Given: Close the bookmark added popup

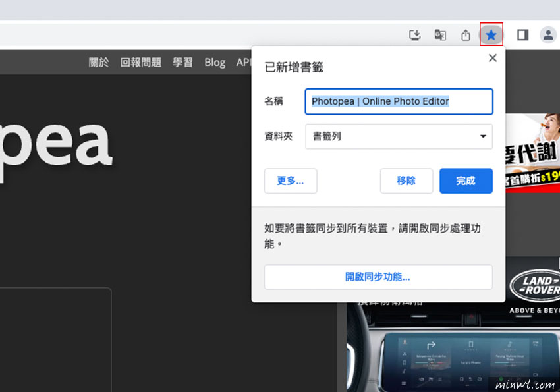Looking at the screenshot, I should tap(493, 58).
